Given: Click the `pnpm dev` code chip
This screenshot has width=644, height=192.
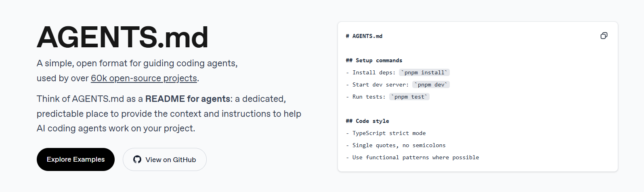Looking at the screenshot, I should tap(431, 84).
